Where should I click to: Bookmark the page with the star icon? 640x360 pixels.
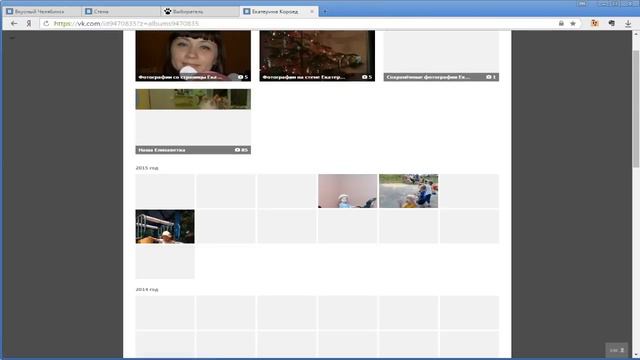point(573,24)
